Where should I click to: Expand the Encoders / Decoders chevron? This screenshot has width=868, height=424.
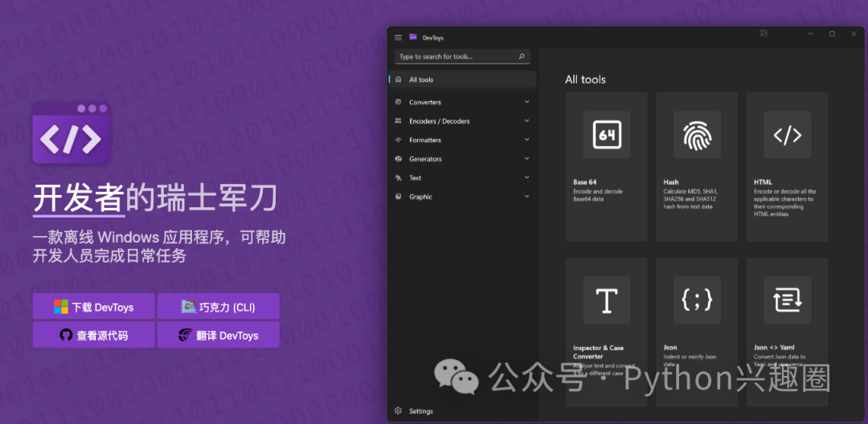[x=526, y=120]
